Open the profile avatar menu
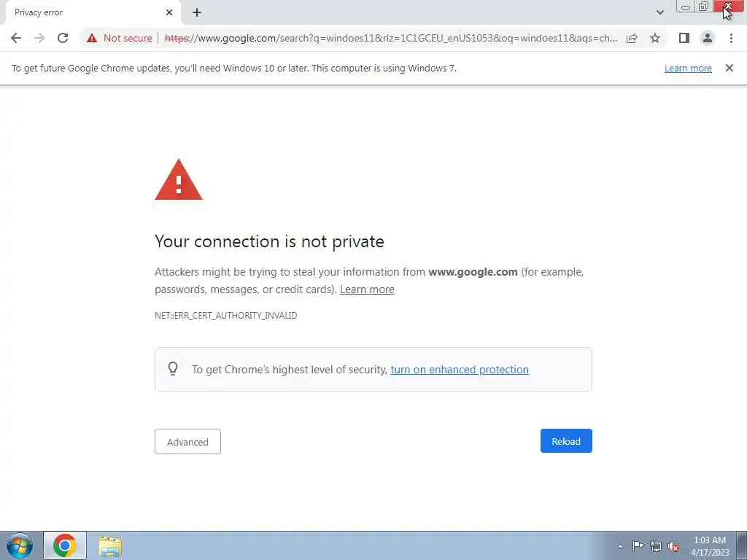The image size is (747, 560). pos(708,38)
